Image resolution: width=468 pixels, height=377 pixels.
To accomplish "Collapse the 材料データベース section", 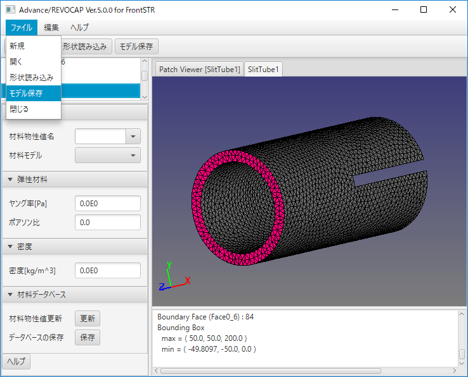I will 10,294.
